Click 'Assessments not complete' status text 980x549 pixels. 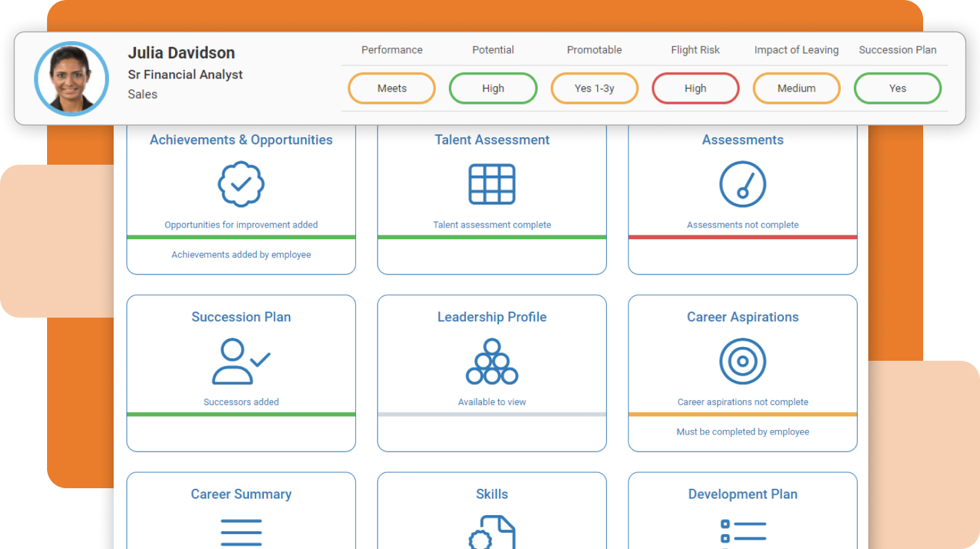coord(742,225)
